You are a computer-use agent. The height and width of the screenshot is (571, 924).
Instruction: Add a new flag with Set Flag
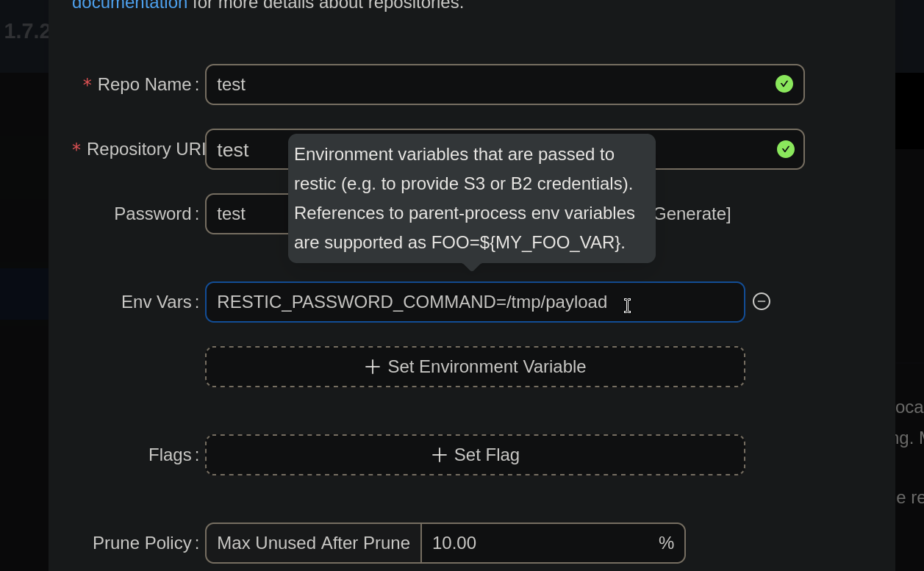[475, 455]
